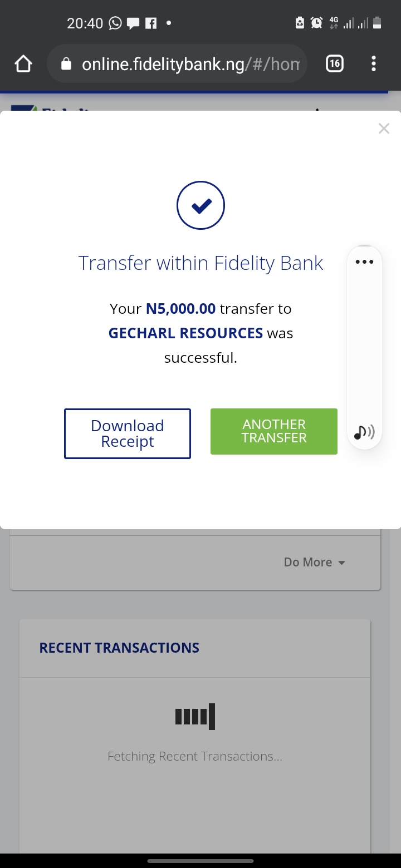Tap the padlock site security icon
The image size is (401, 868).
(66, 64)
